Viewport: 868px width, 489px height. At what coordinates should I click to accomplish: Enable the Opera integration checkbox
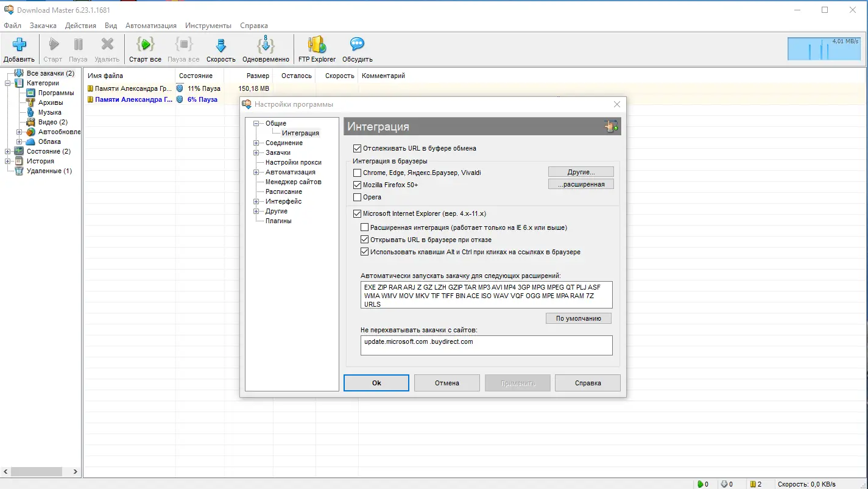click(x=357, y=197)
